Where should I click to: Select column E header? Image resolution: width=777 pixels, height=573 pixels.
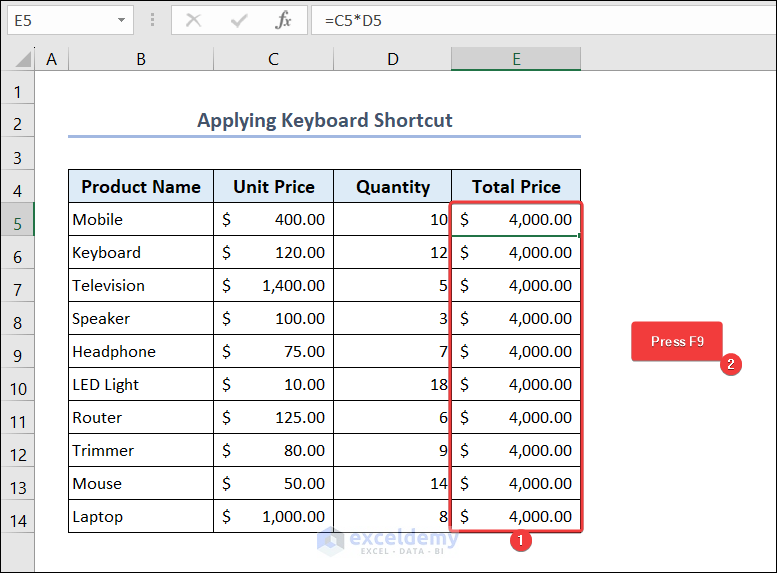click(x=516, y=60)
